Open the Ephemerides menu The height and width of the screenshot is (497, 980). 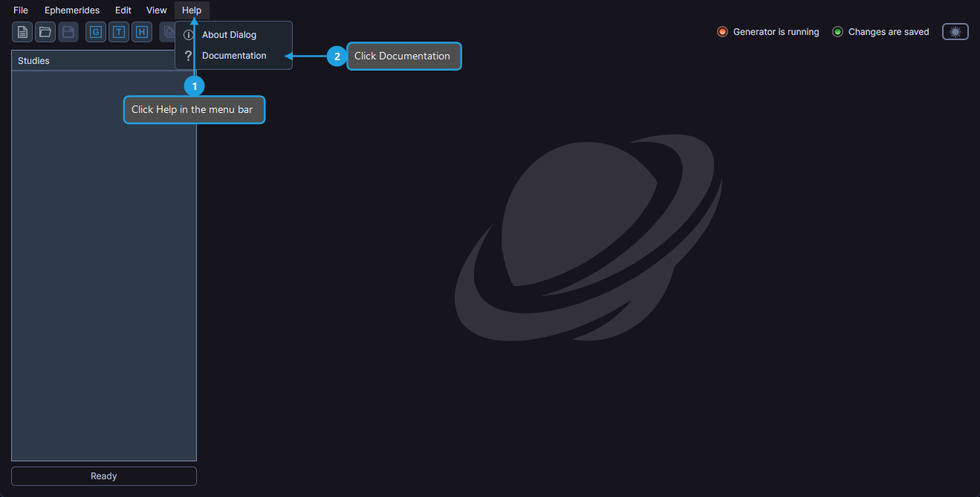(x=72, y=10)
